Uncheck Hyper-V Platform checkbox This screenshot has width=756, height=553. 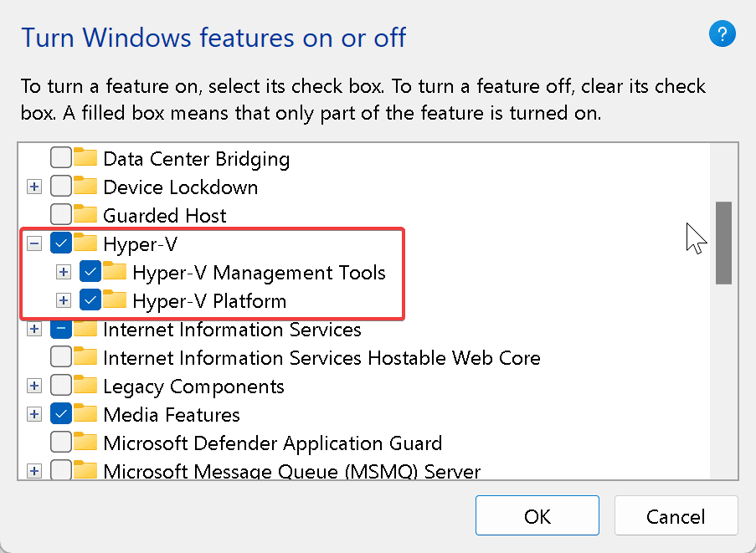click(90, 300)
